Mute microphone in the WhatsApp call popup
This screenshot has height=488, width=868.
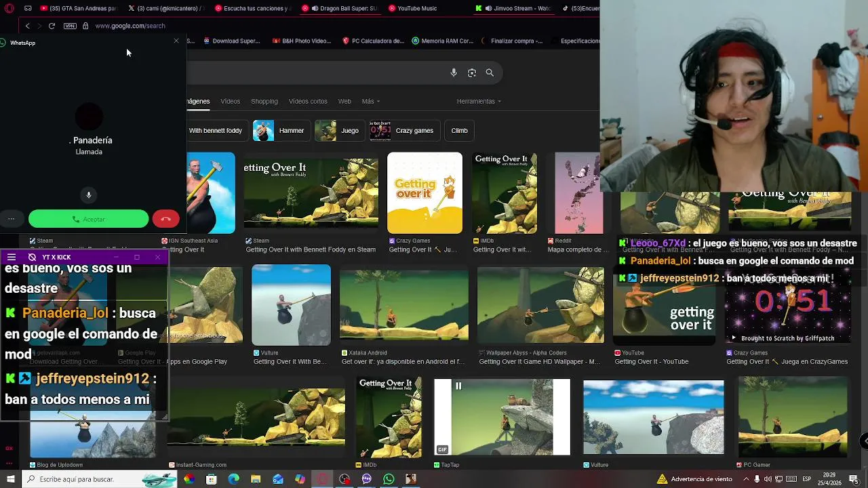click(88, 195)
